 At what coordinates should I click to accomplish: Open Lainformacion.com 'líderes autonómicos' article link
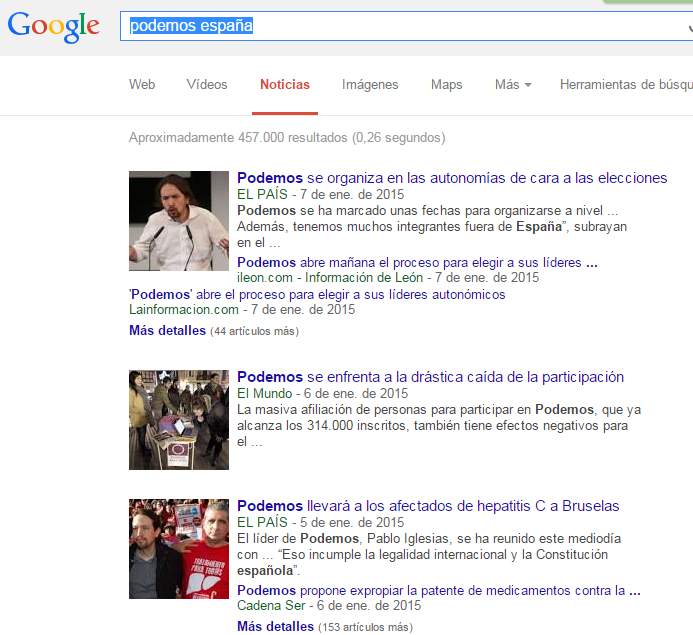pos(317,294)
